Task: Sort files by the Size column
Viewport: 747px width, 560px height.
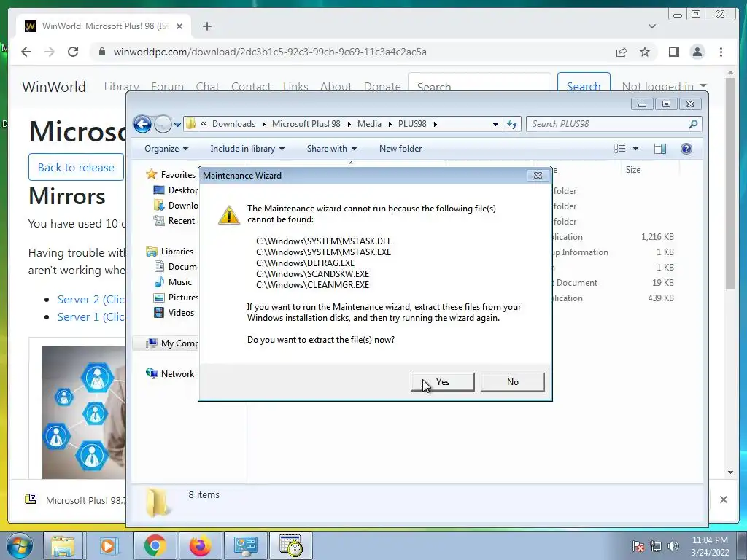Action: pyautogui.click(x=633, y=169)
